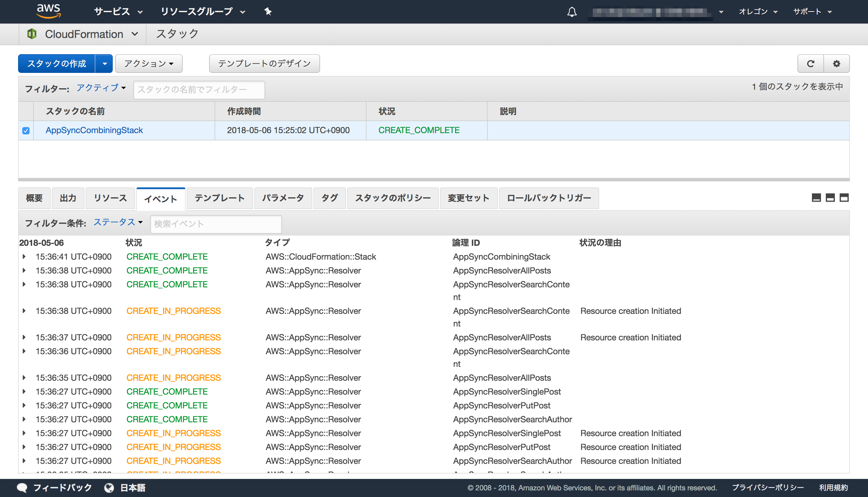Click the スタック breadcrumb link
Viewport: 868px width, 497px height.
pos(177,34)
